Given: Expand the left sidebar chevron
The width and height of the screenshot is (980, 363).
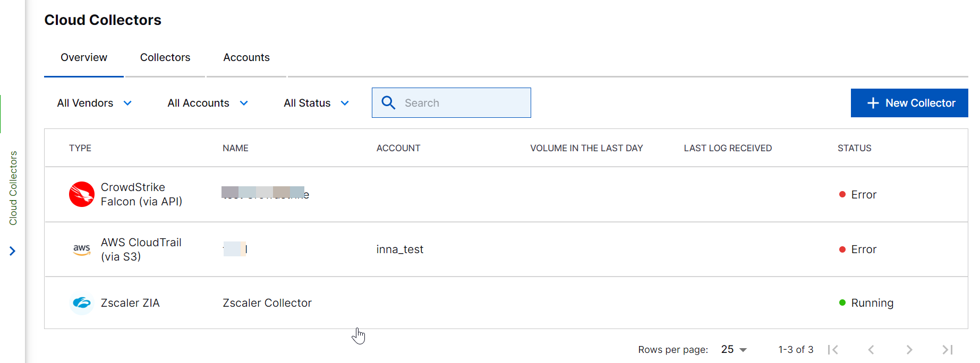Looking at the screenshot, I should point(13,251).
